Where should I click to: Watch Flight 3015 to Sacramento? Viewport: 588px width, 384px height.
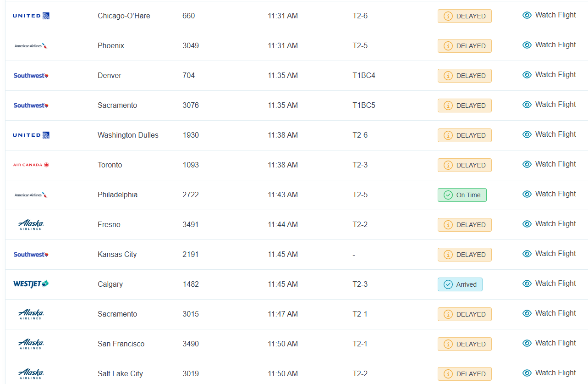[x=549, y=313]
